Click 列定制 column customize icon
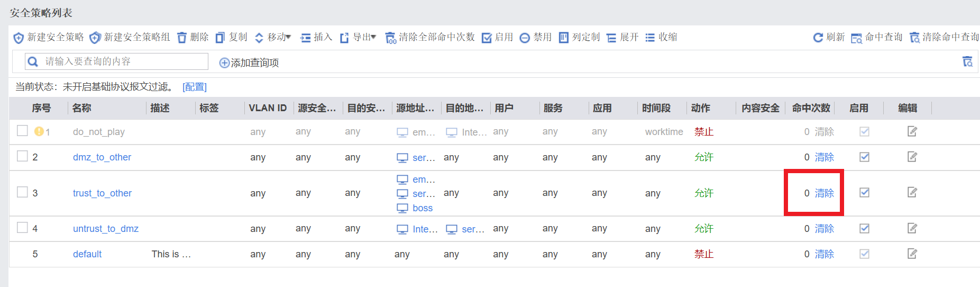980x287 pixels. click(x=564, y=38)
